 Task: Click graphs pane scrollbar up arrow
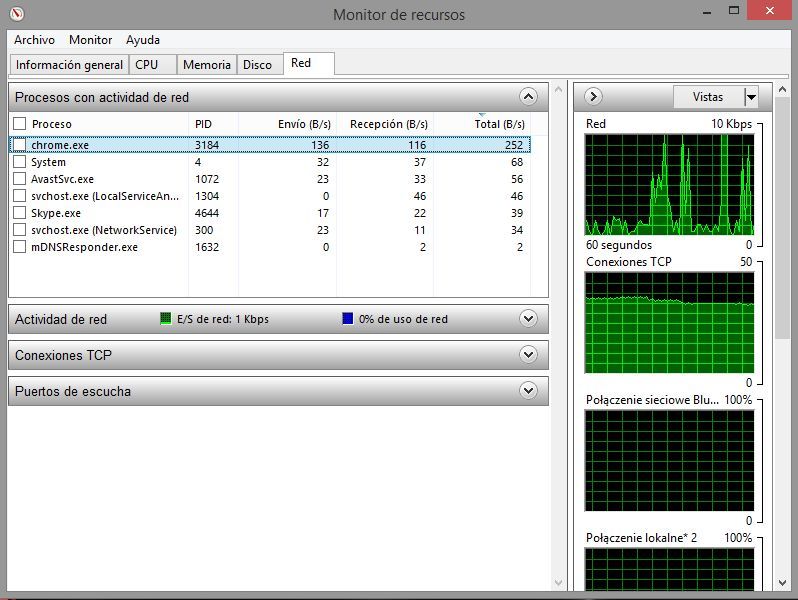(782, 90)
